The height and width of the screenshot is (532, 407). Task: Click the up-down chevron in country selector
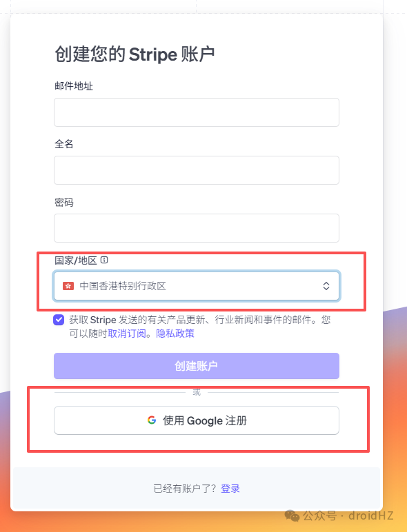tap(326, 286)
